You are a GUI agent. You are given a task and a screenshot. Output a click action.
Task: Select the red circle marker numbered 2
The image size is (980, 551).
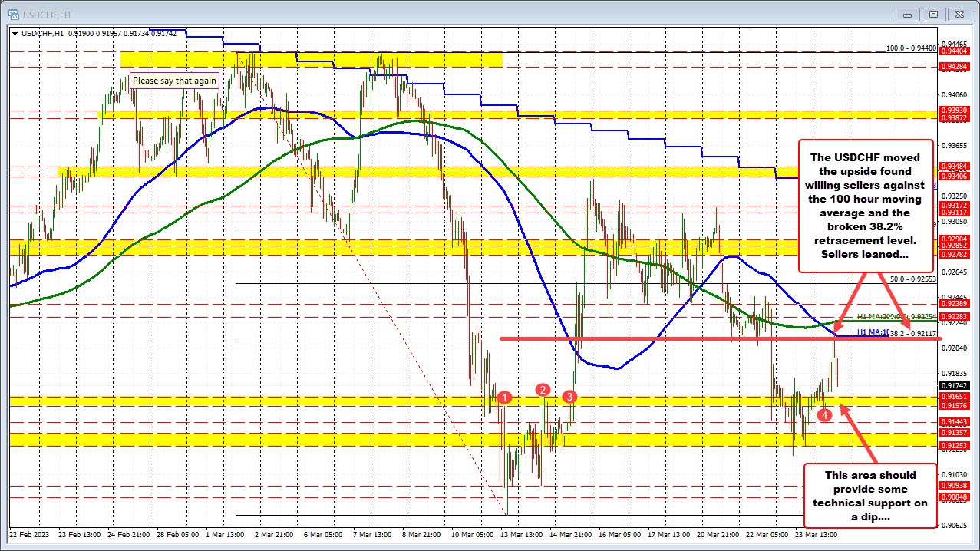[x=543, y=390]
